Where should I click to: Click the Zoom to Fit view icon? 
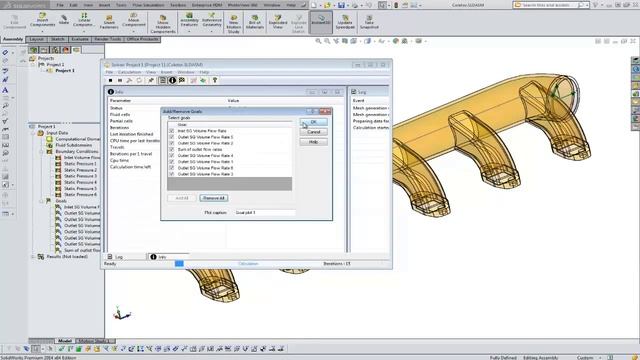coord(318,41)
